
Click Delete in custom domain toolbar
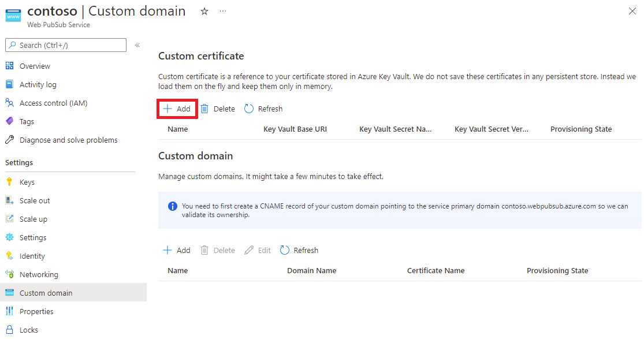click(x=218, y=250)
